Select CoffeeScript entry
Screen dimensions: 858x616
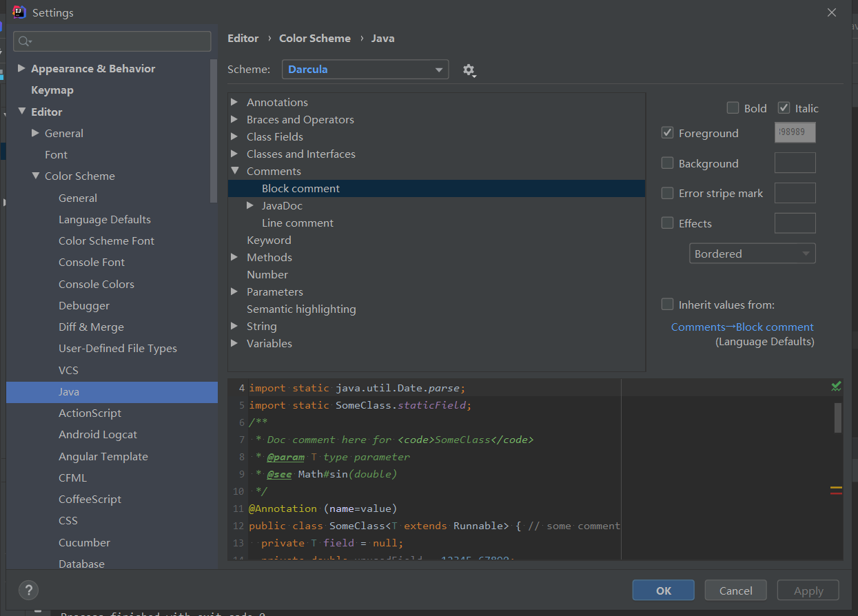pyautogui.click(x=90, y=500)
